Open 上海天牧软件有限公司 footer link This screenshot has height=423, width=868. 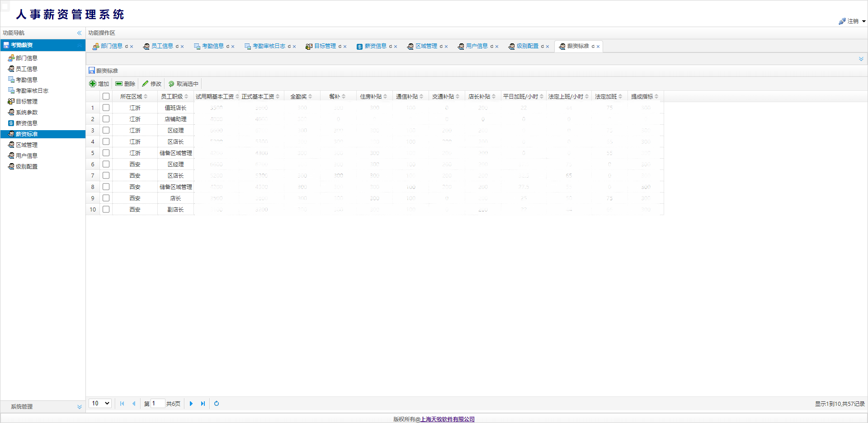[x=448, y=419]
